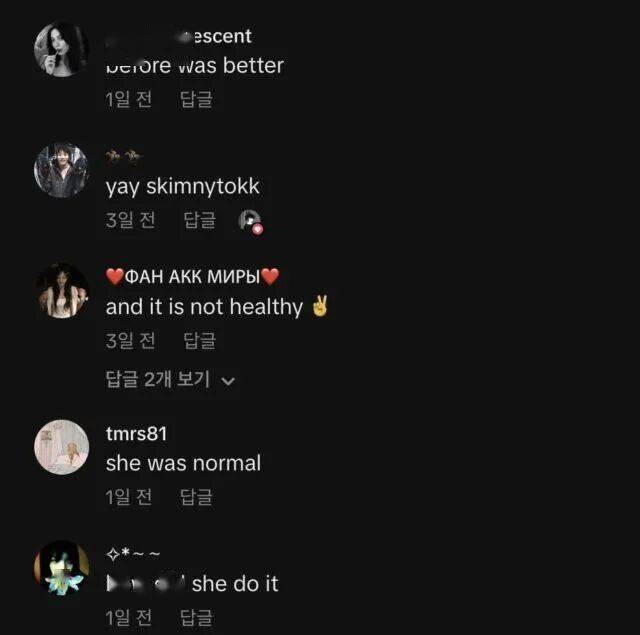Reply to 'yay skimnytokk' comment
This screenshot has height=635, width=640.
[200, 220]
